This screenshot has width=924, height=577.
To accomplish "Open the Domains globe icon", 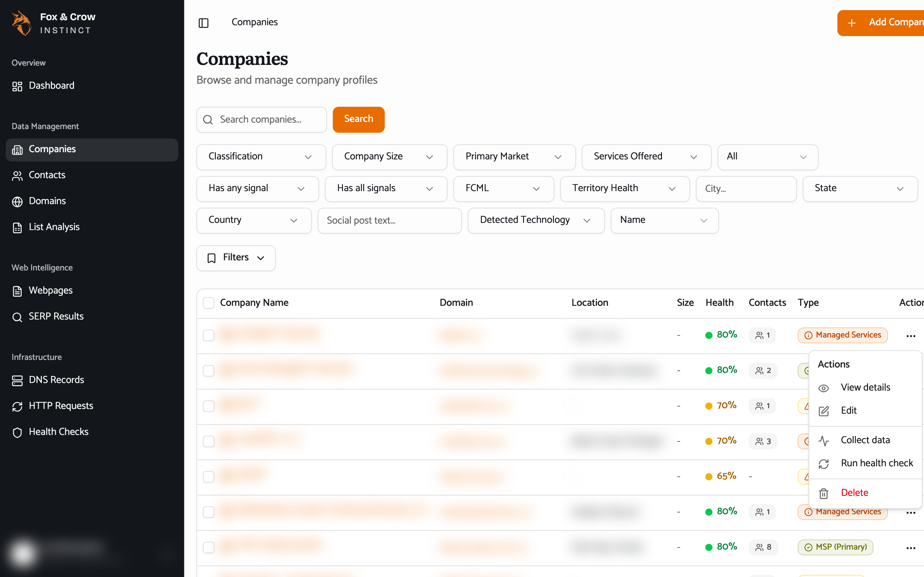I will [x=17, y=202].
